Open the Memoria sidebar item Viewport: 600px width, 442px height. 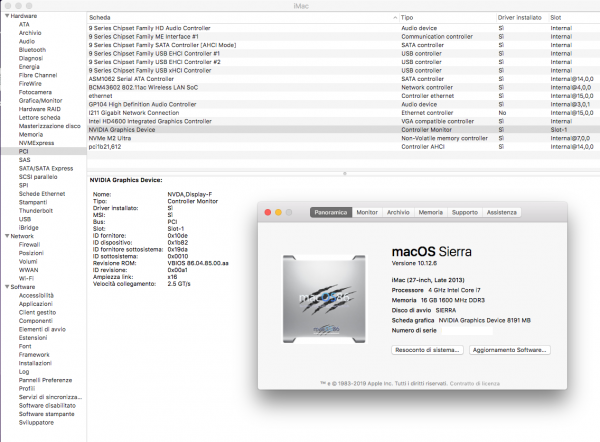[31, 134]
